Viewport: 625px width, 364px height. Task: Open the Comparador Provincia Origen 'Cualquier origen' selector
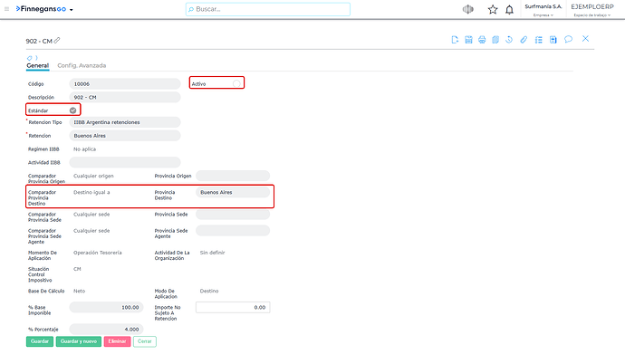coord(93,176)
